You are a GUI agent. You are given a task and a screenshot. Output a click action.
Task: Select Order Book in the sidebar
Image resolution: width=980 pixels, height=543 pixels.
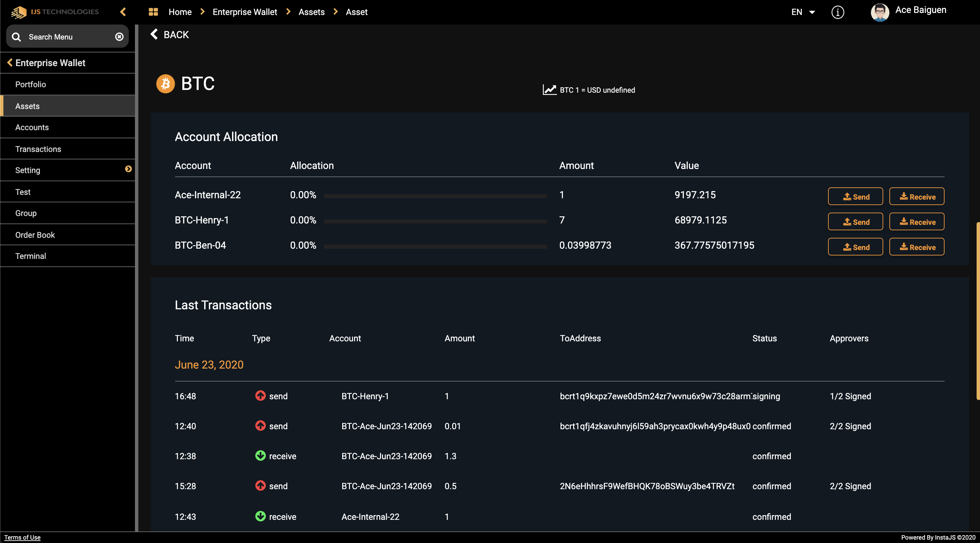point(35,235)
